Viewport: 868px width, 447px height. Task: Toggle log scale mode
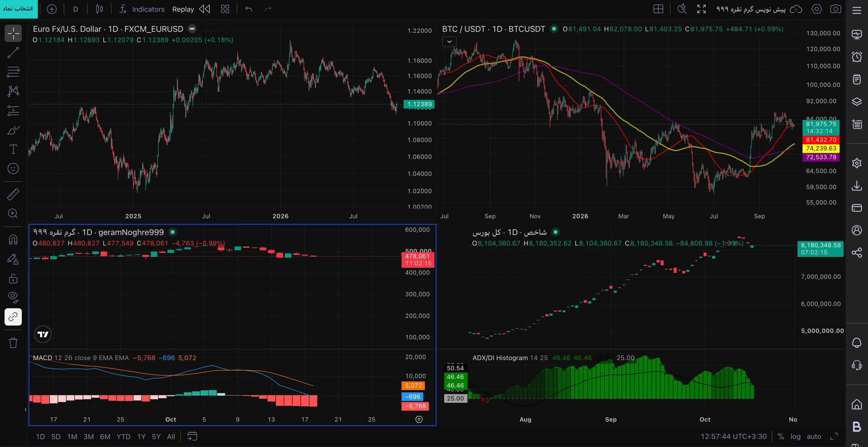pyautogui.click(x=795, y=436)
